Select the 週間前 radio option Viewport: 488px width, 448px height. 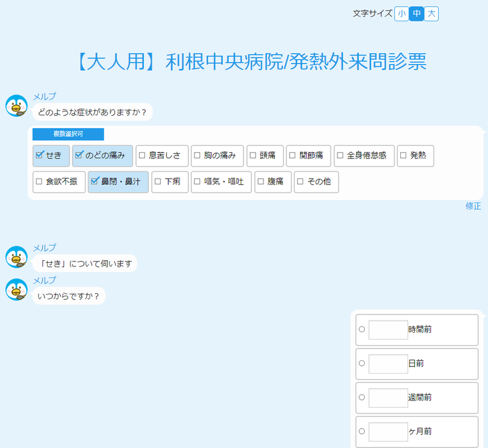362,397
